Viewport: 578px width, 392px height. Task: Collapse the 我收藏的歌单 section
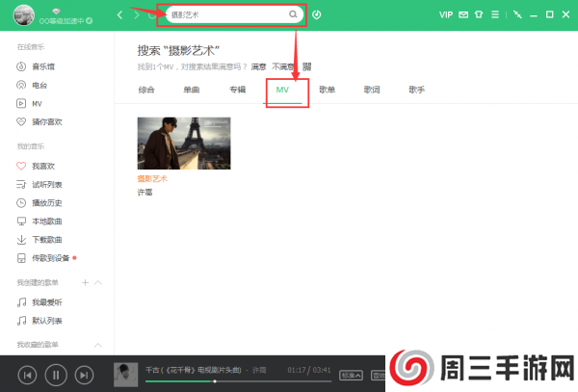[x=98, y=344]
